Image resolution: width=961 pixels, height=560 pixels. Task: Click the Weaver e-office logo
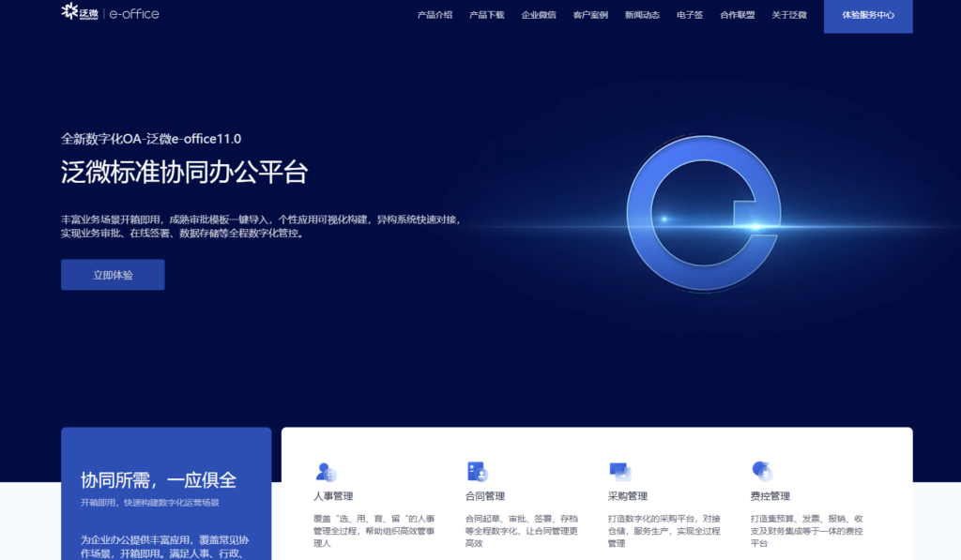tap(110, 13)
